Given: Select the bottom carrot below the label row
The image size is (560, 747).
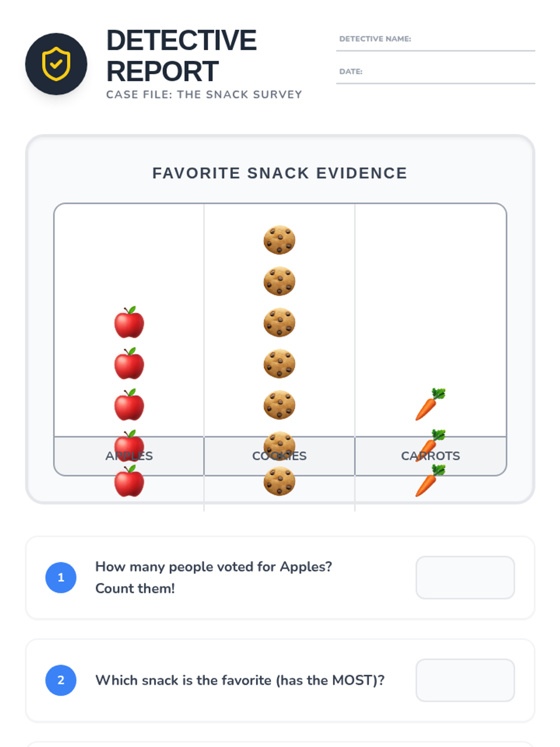Looking at the screenshot, I should coord(430,481).
